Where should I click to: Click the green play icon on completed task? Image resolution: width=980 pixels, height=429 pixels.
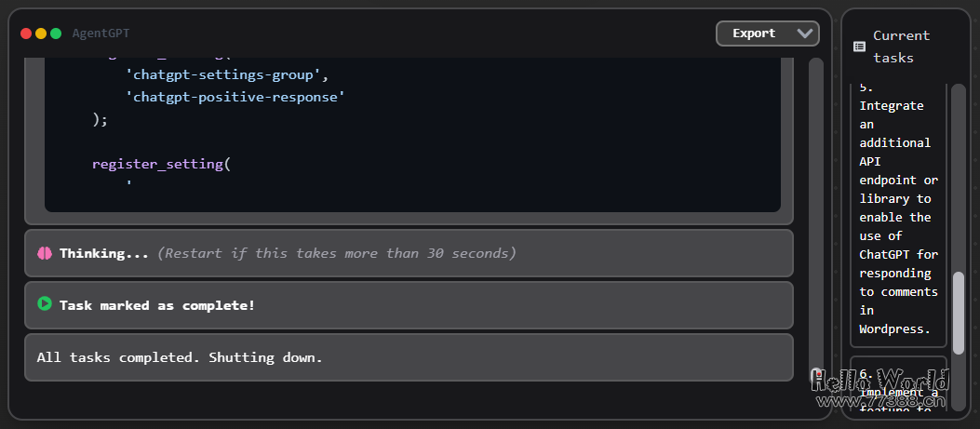pyautogui.click(x=44, y=304)
